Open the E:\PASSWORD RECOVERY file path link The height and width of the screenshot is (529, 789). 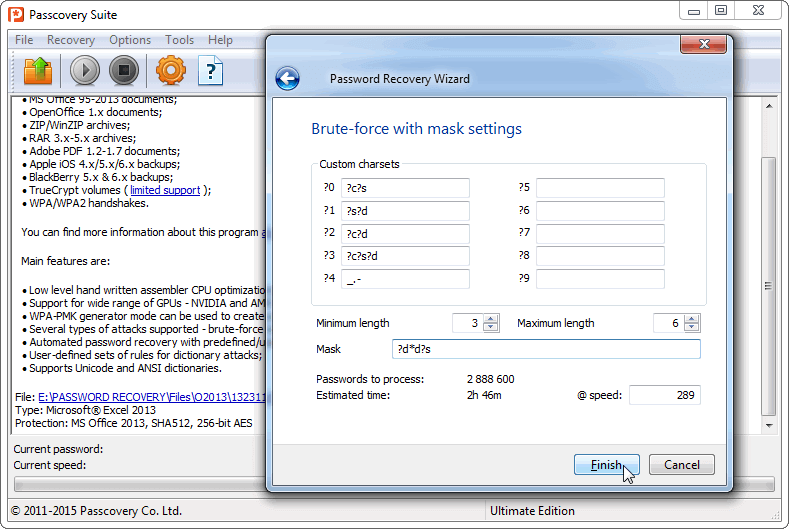tap(152, 397)
